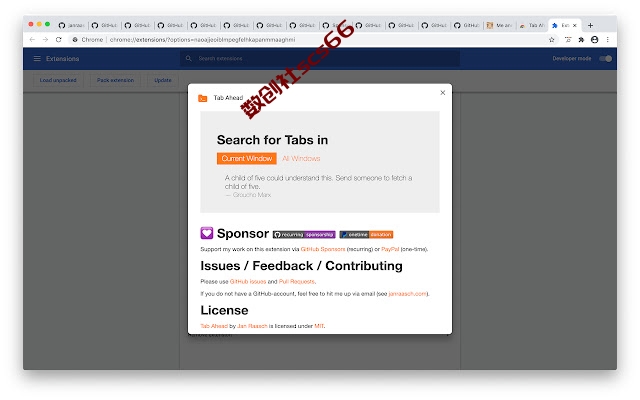Screen dimensions: 640x400
Task: Click the purple Sponsor heart icon
Action: [x=207, y=233]
